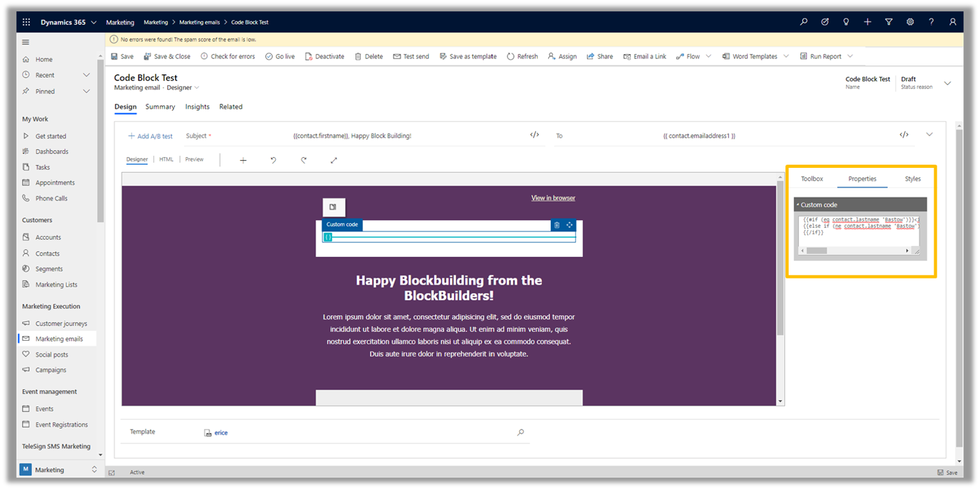Expand the Pinned sidebar section
Viewport: 980px width, 489px height.
pyautogui.click(x=86, y=91)
